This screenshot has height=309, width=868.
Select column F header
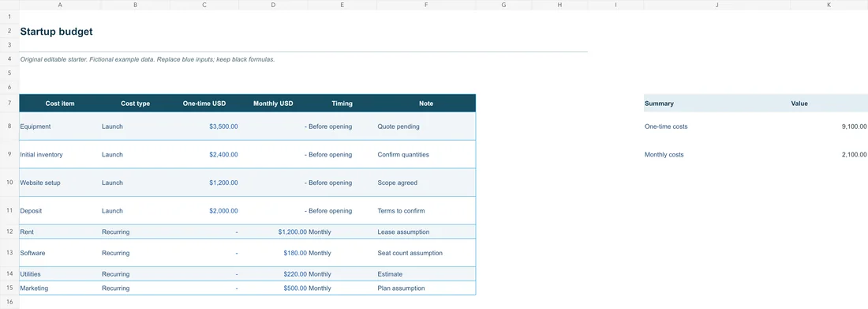pyautogui.click(x=425, y=5)
